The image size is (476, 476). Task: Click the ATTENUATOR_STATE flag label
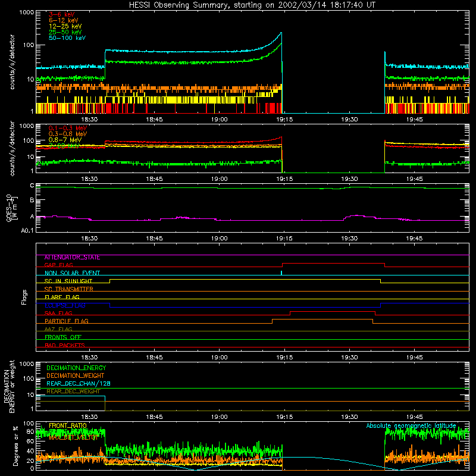(x=72, y=258)
